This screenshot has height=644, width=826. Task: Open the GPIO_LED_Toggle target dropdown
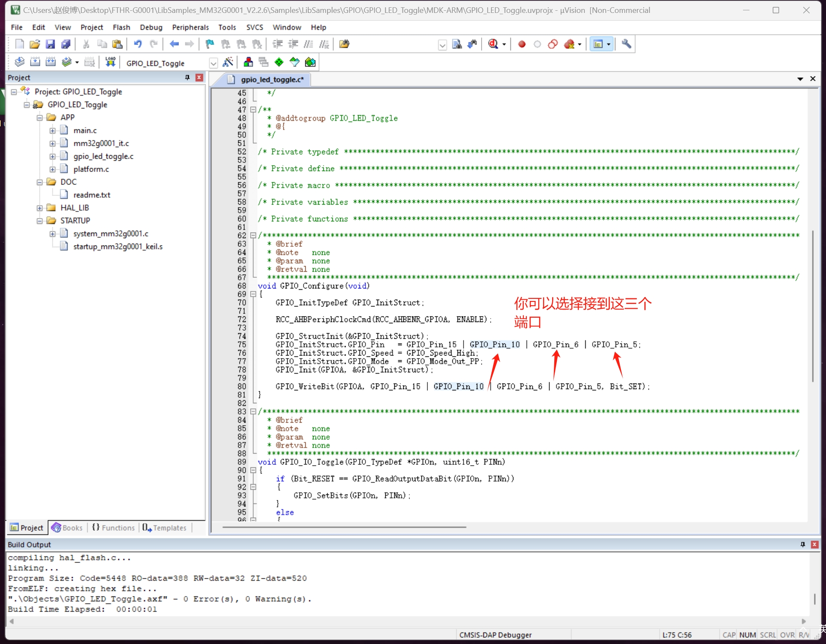[x=213, y=63]
